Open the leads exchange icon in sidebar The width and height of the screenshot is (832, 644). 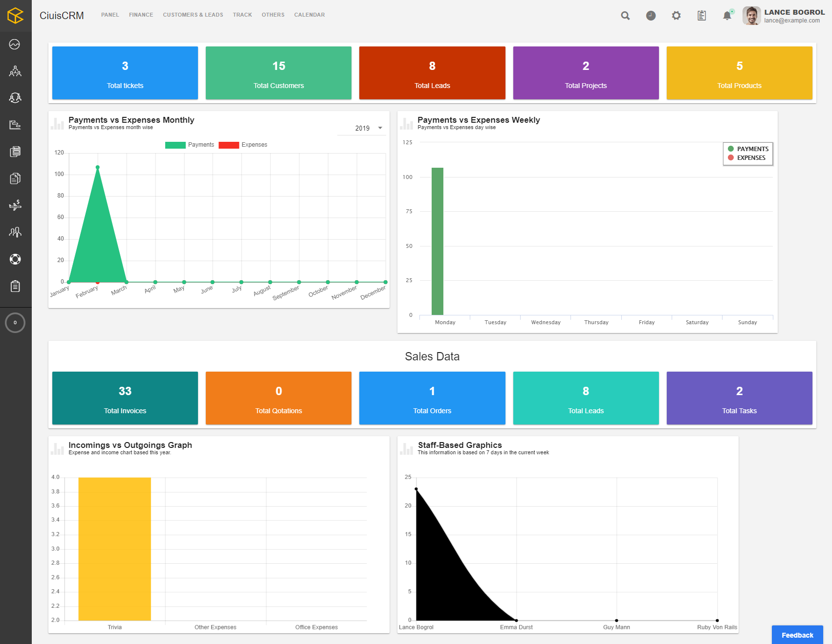pyautogui.click(x=15, y=97)
